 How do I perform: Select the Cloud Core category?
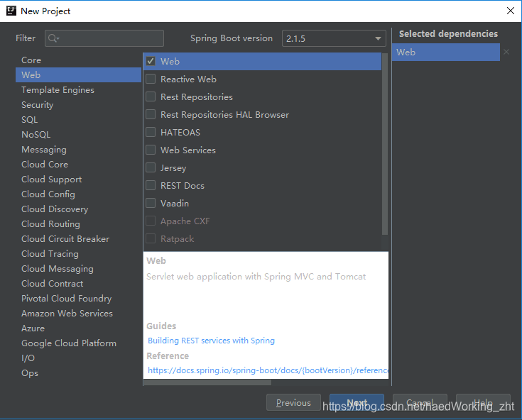point(79,165)
